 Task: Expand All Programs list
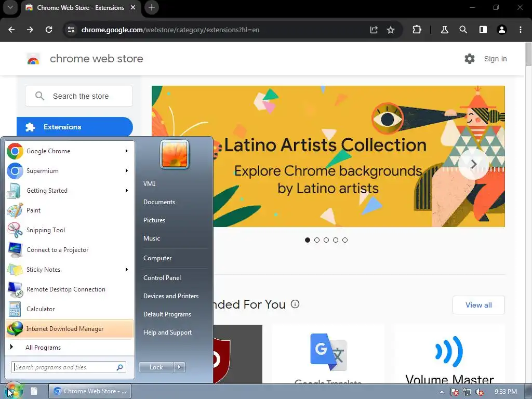pos(70,347)
